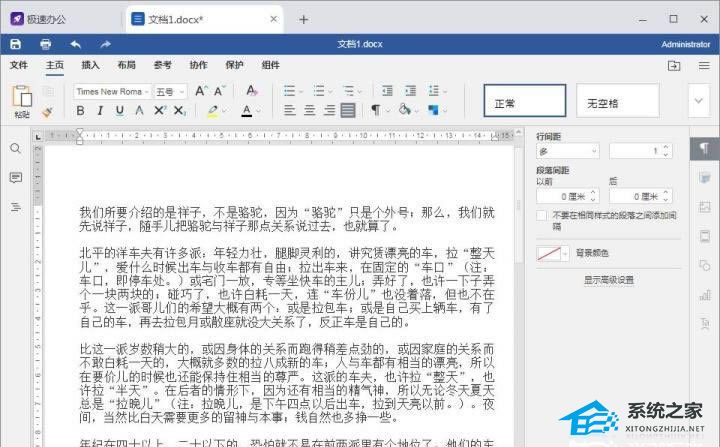The width and height of the screenshot is (720, 447).
Task: Undo the last action
Action: [x=76, y=44]
